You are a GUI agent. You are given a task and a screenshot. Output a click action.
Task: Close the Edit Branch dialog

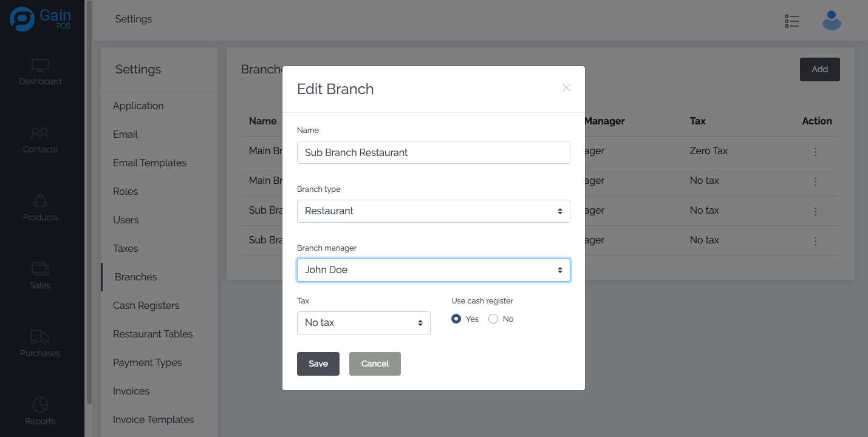point(566,87)
